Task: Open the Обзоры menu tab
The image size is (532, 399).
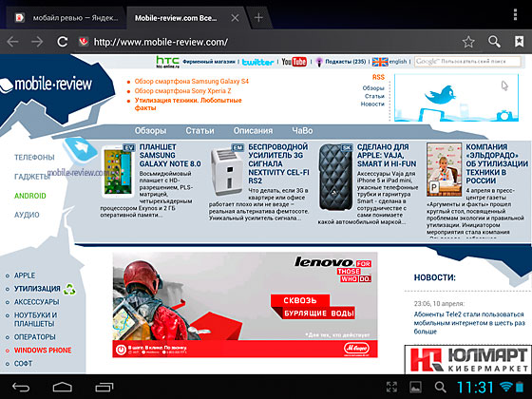Action: click(150, 131)
